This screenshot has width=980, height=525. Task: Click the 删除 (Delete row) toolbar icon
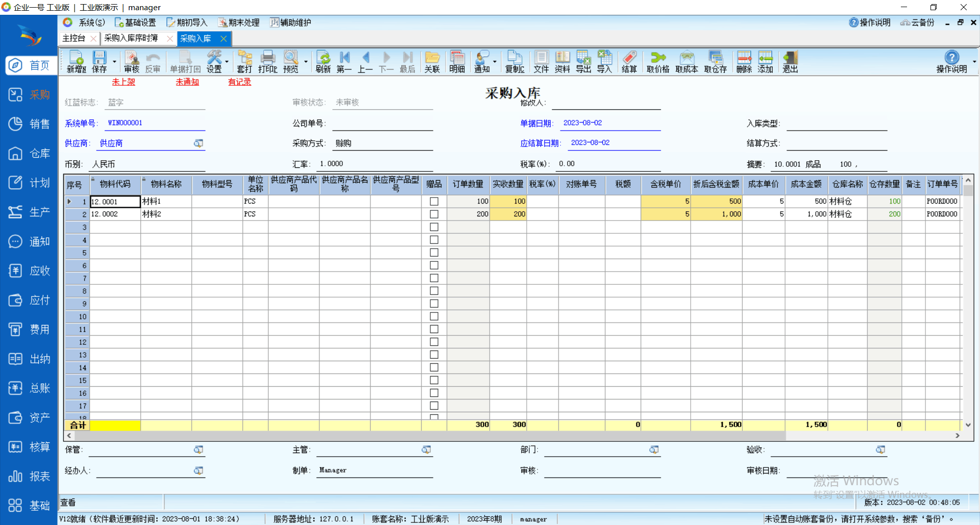pos(744,62)
